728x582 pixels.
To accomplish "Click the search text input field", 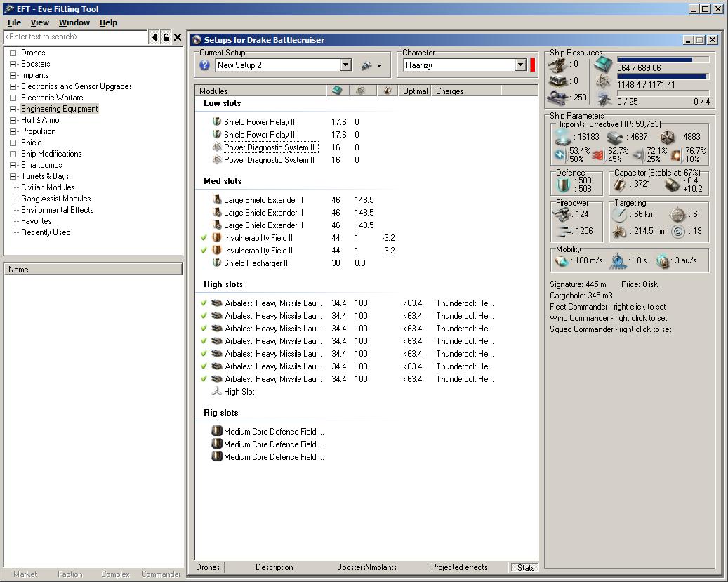I will (x=76, y=37).
